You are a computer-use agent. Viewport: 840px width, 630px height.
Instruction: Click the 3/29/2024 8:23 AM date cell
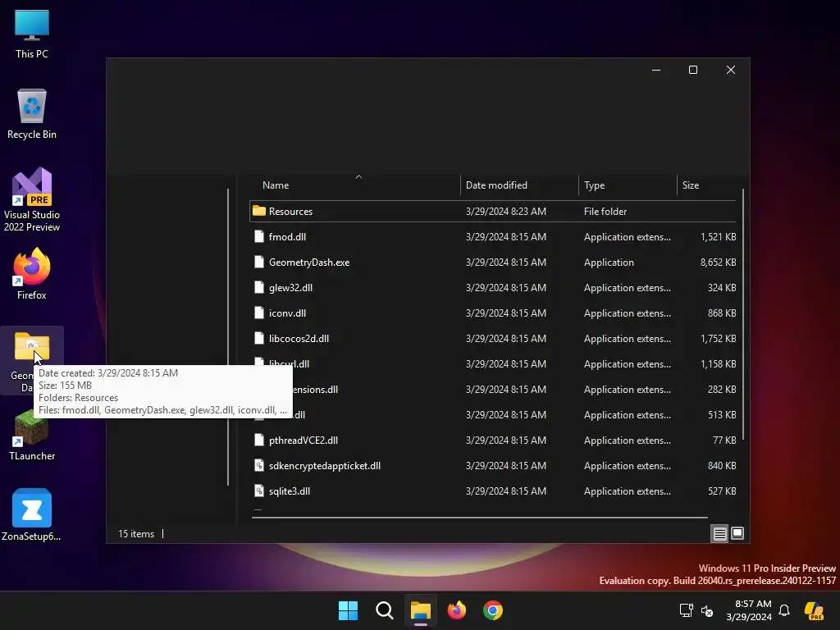click(505, 212)
